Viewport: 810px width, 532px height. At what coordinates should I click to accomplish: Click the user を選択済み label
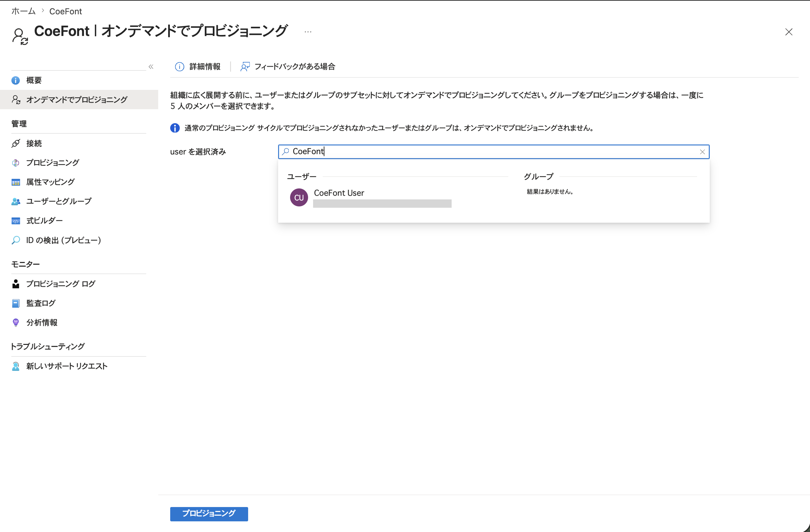click(198, 152)
